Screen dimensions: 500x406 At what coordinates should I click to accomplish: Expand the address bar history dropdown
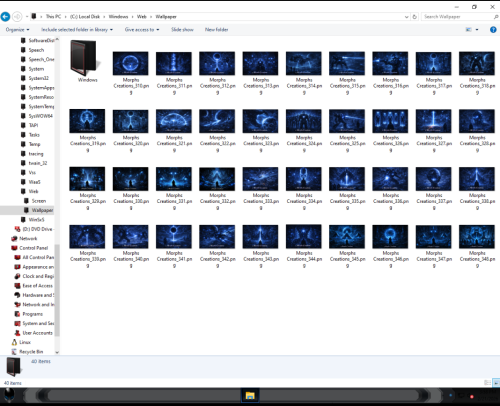coord(406,17)
